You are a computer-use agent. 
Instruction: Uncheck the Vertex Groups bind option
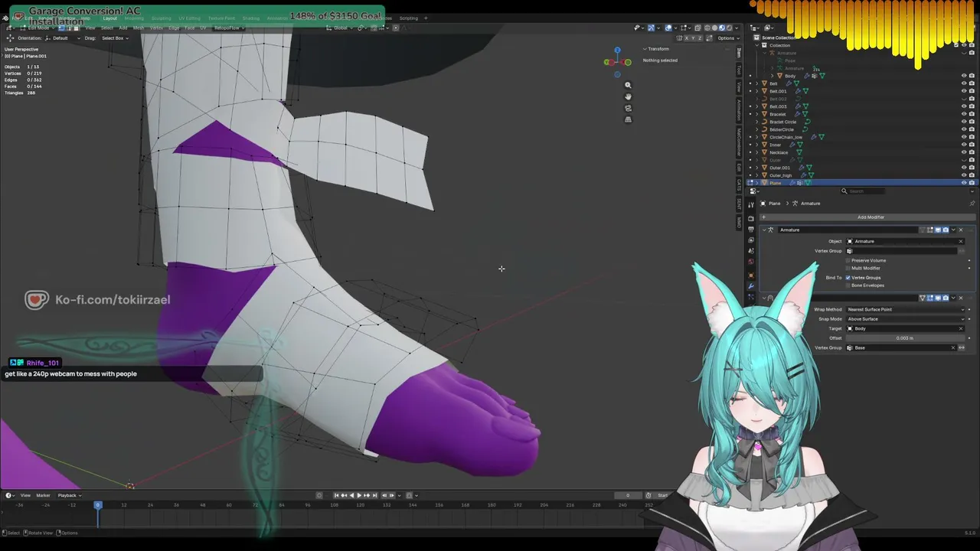pyautogui.click(x=848, y=277)
